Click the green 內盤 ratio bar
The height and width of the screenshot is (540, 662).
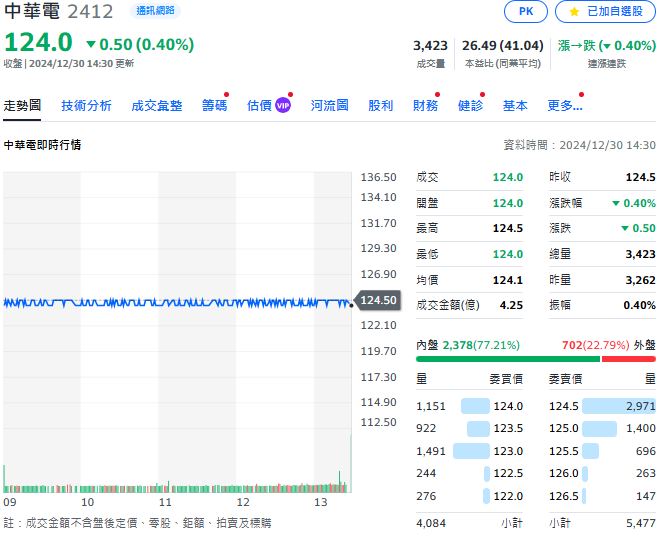click(x=508, y=359)
